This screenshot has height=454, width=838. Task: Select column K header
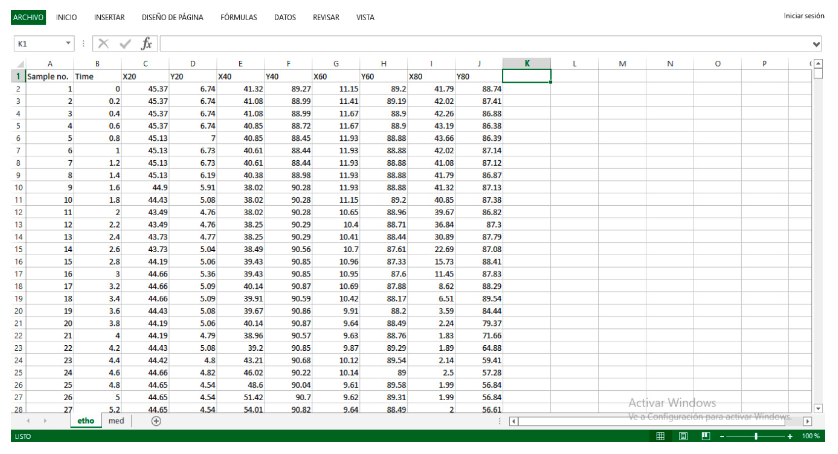pyautogui.click(x=527, y=64)
